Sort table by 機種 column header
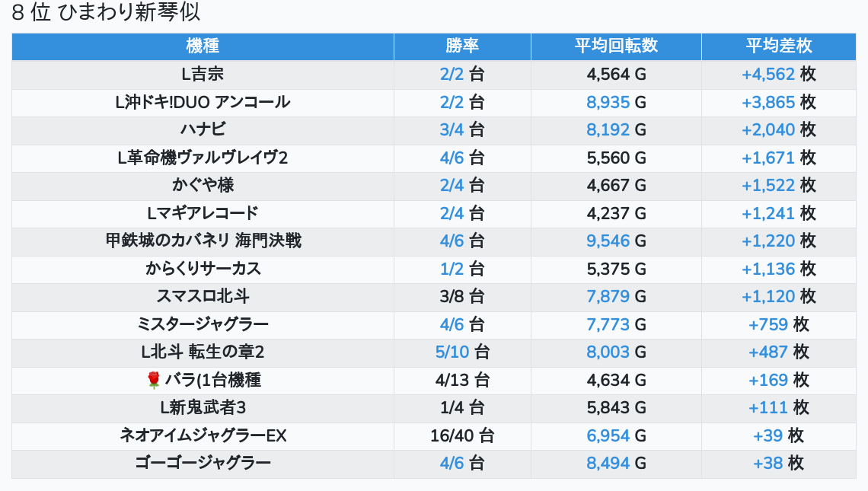Screen dimensions: 868x491 [203, 46]
